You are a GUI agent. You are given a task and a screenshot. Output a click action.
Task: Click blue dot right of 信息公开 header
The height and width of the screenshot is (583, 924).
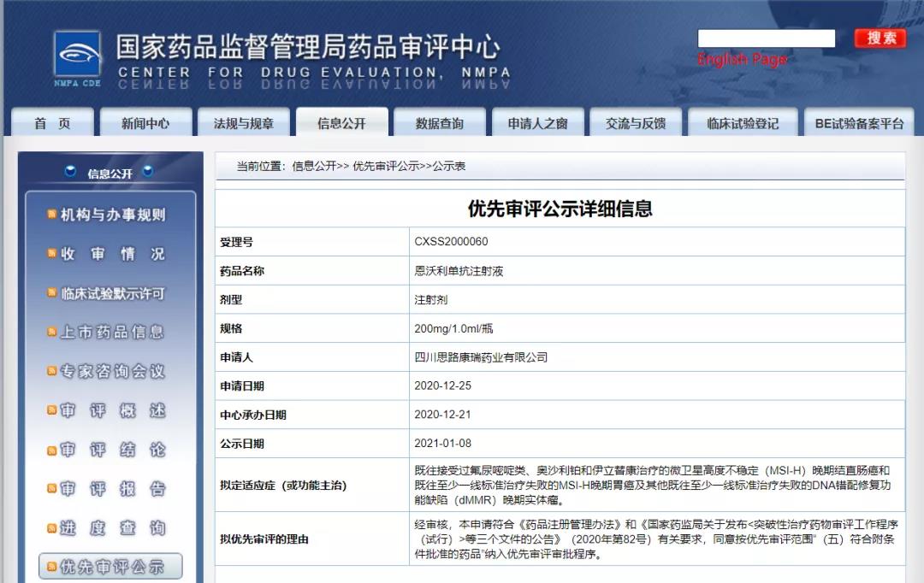pos(148,171)
